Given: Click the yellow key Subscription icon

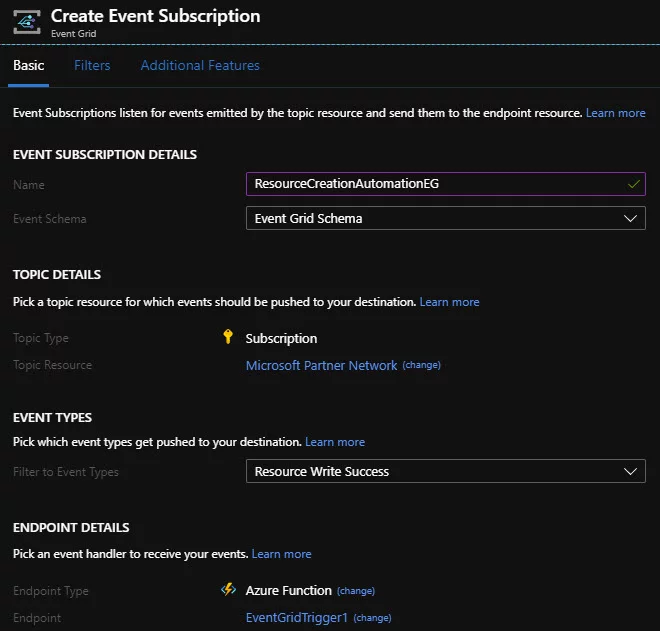Looking at the screenshot, I should 228,337.
